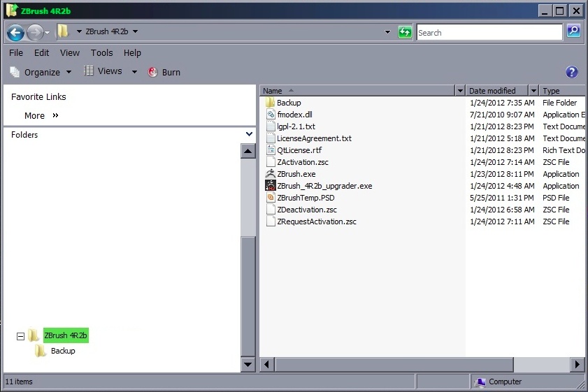Click the Burn disc icon
Image resolution: width=588 pixels, height=392 pixels.
[152, 72]
